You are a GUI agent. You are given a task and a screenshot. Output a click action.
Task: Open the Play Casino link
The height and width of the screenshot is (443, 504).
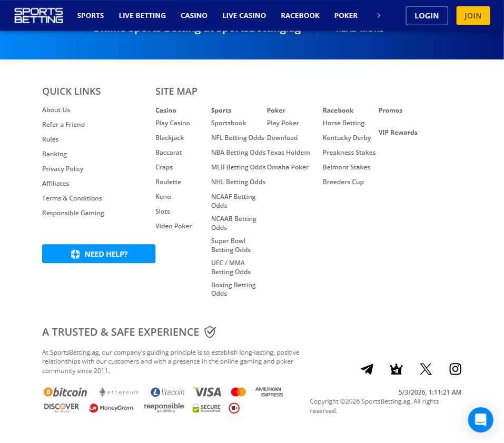pyautogui.click(x=173, y=123)
